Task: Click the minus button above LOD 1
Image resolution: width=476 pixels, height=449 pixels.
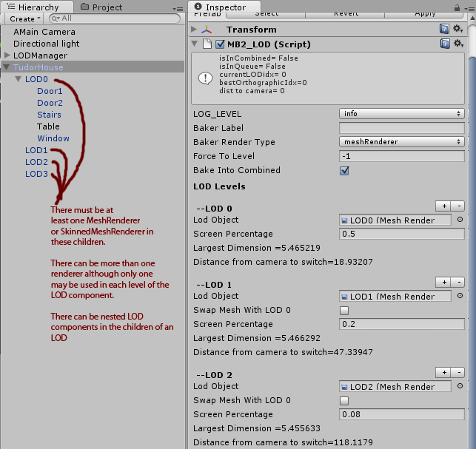Action: [458, 282]
